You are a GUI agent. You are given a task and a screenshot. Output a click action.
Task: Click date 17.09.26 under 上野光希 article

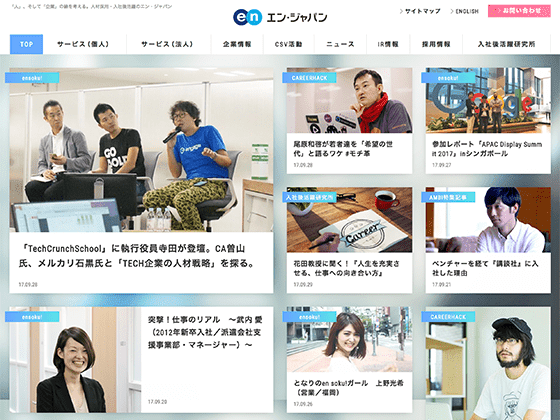point(303,404)
